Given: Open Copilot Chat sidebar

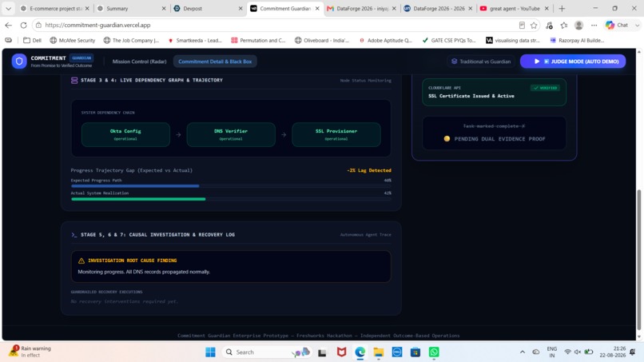Looking at the screenshot, I should click(x=617, y=25).
